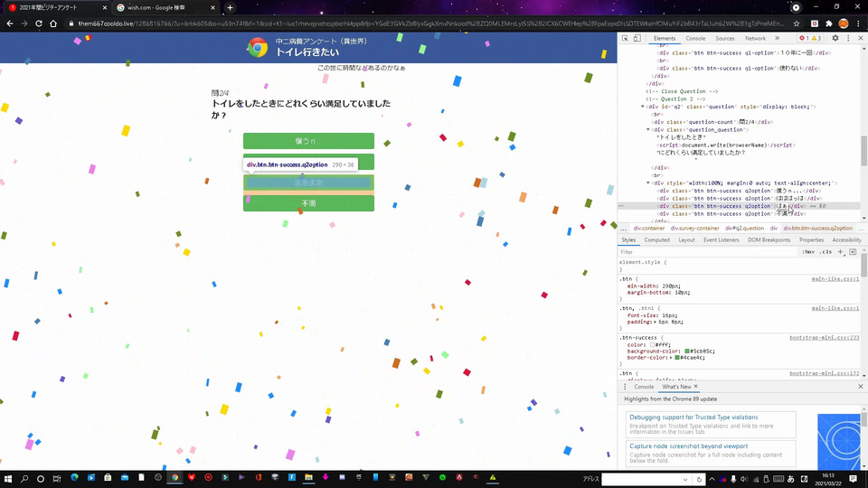Switch to the wish.com Google search tab

tap(166, 8)
